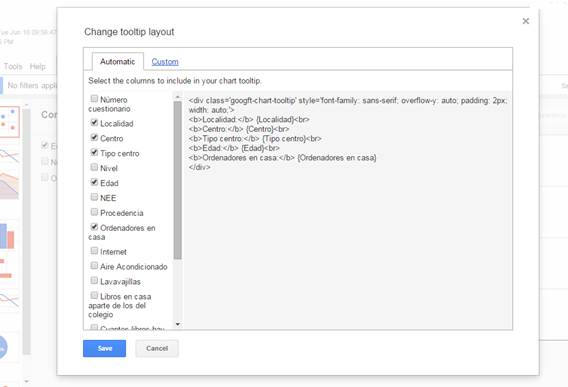This screenshot has width=568, height=387.
Task: Open the Tools menu behind the dialog
Action: [x=13, y=66]
